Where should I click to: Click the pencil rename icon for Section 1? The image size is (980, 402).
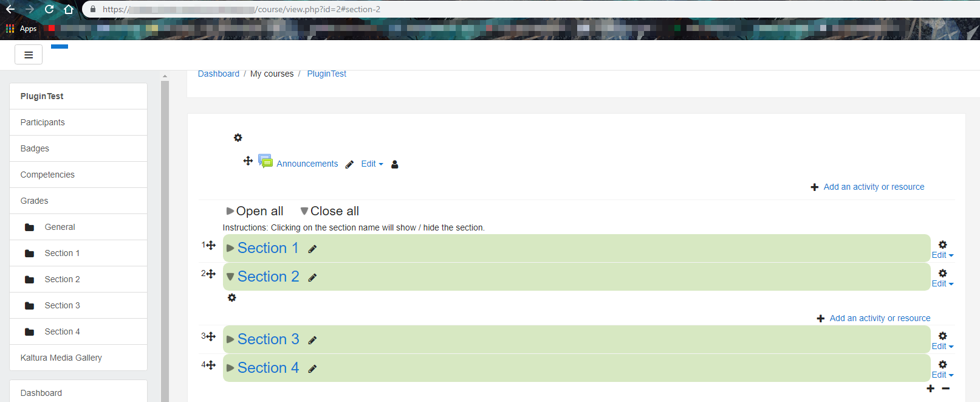pos(312,249)
